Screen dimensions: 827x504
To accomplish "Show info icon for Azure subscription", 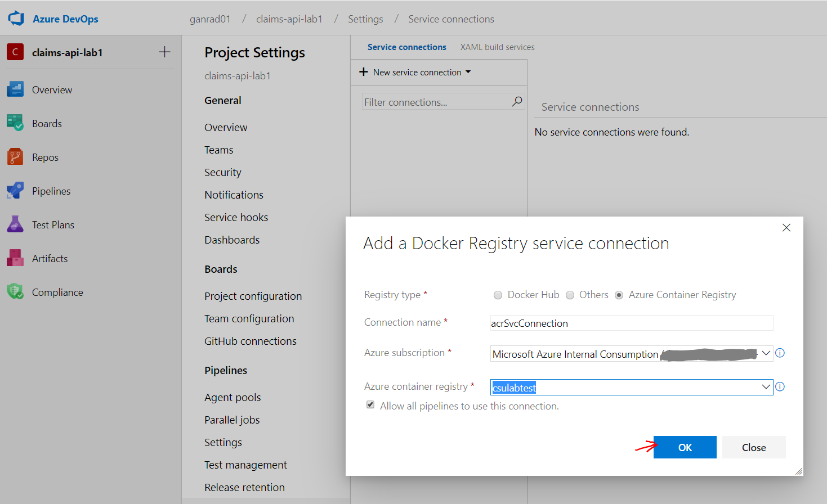I will pos(780,353).
